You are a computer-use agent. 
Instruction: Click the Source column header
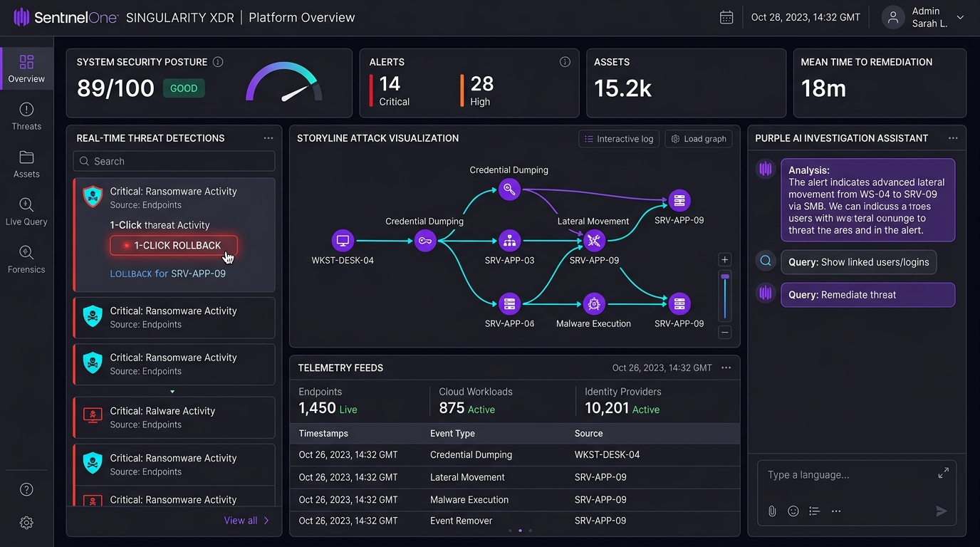(588, 433)
